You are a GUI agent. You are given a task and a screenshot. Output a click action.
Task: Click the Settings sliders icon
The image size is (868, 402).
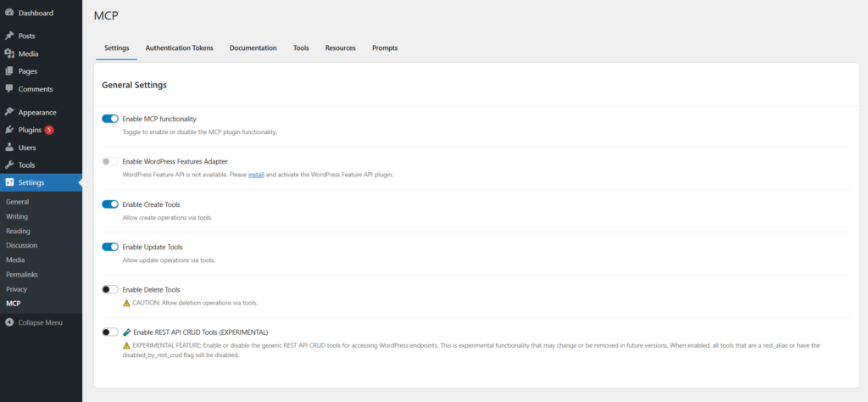9,182
